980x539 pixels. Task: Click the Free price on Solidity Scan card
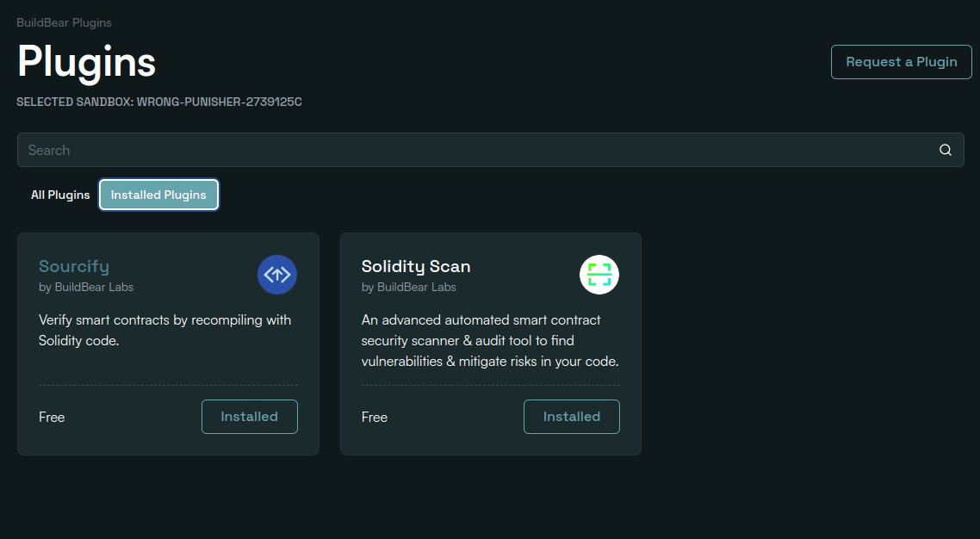[x=375, y=418]
